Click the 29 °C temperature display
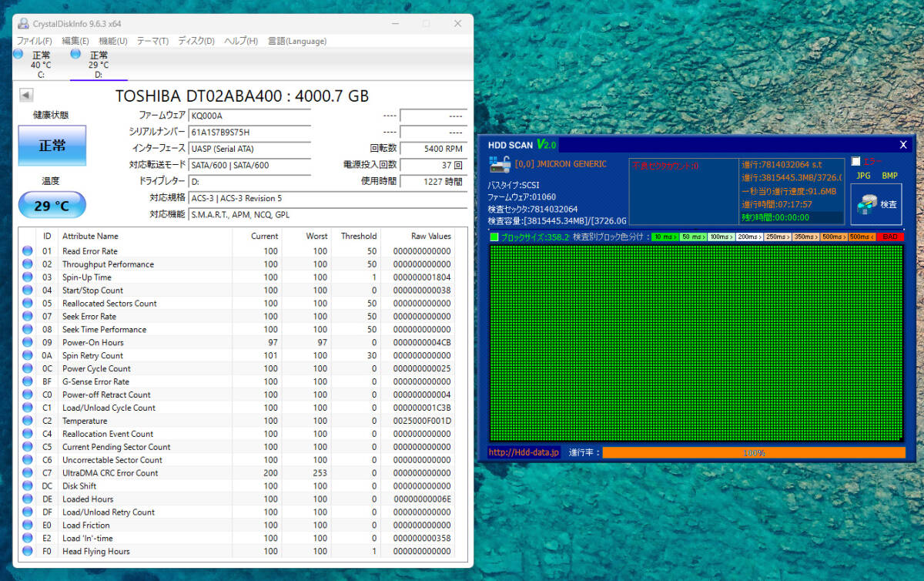 coord(52,206)
